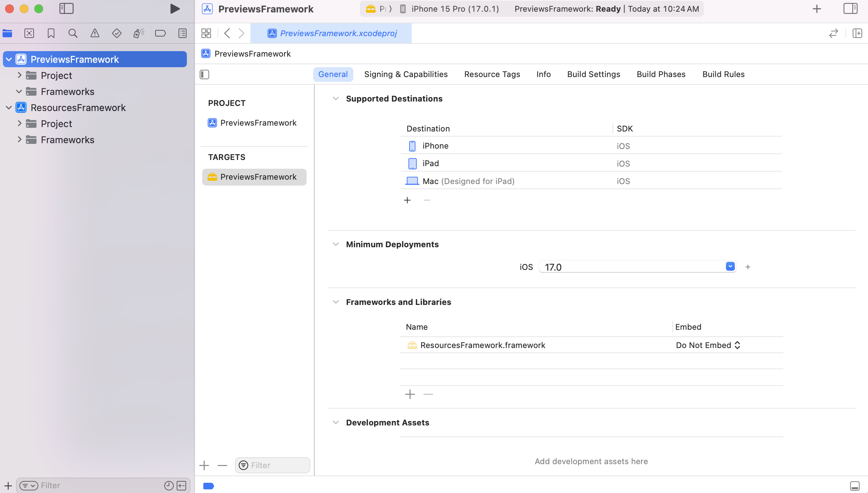Go forward in editor history

pyautogui.click(x=242, y=33)
